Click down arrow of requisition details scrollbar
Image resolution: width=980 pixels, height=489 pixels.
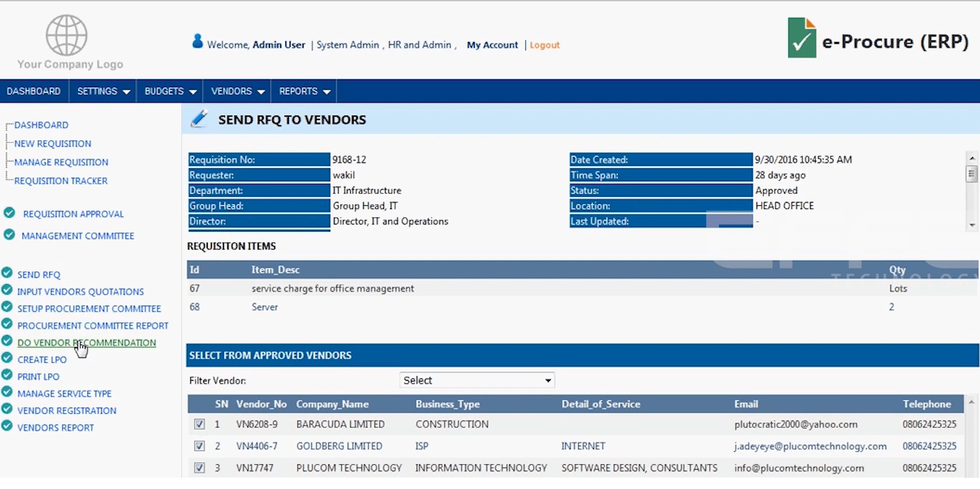click(972, 225)
